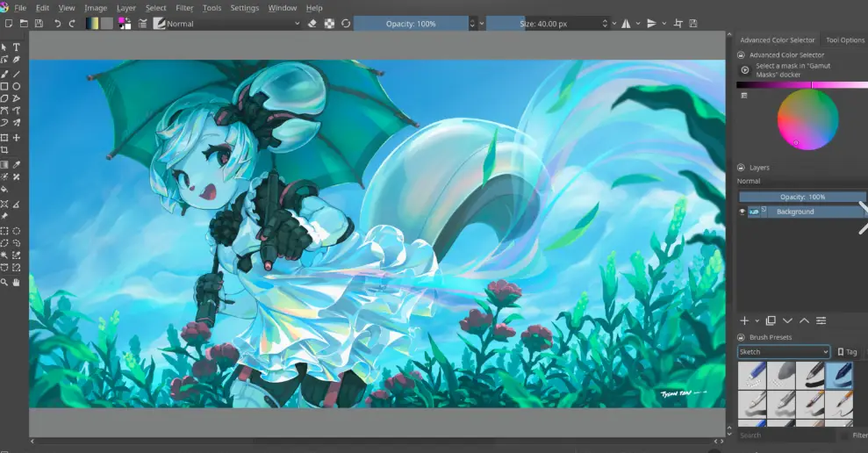Image resolution: width=868 pixels, height=453 pixels.
Task: Select the Measure tool
Action: pos(17,205)
